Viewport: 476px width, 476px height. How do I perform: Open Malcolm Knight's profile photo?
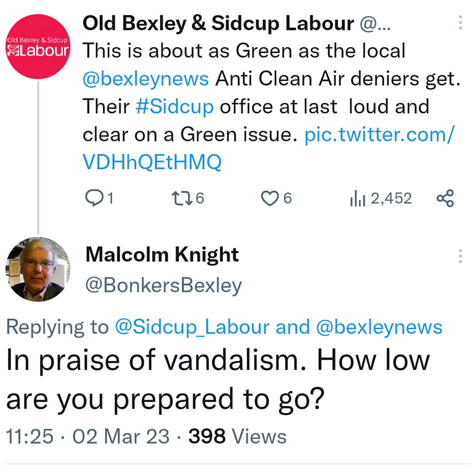38,269
